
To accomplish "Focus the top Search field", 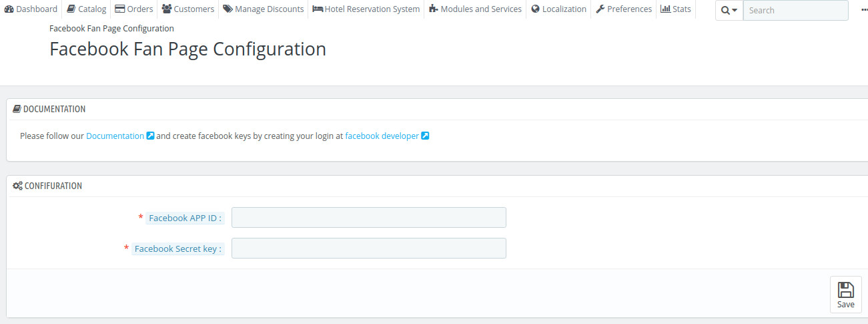I will pyautogui.click(x=796, y=10).
